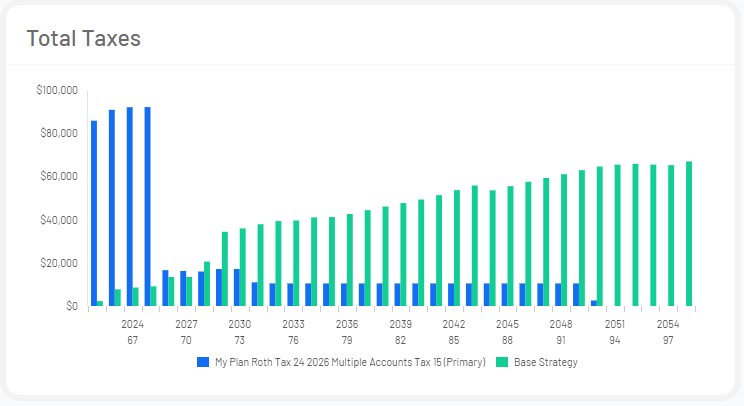Click age label 67 under 2024
Image resolution: width=744 pixels, height=406 pixels.
pos(132,341)
